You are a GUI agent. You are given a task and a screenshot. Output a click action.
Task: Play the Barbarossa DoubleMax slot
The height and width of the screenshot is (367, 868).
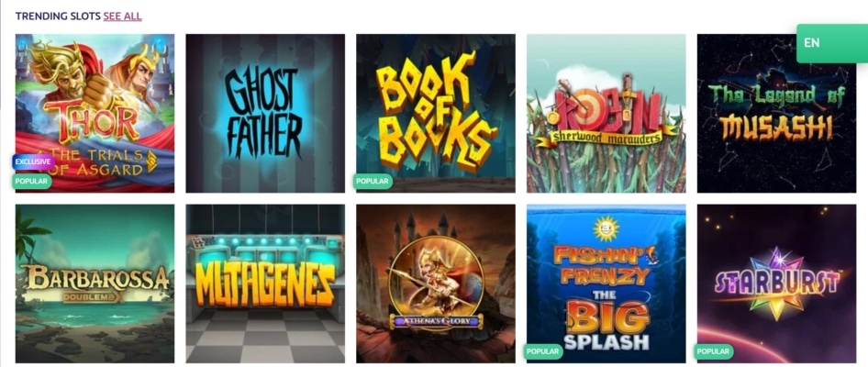point(95,284)
